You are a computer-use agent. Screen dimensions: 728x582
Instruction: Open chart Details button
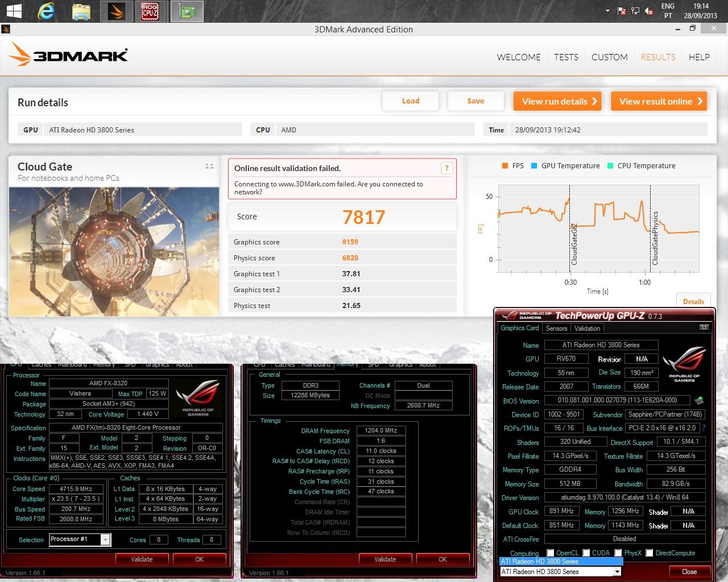pyautogui.click(x=693, y=301)
